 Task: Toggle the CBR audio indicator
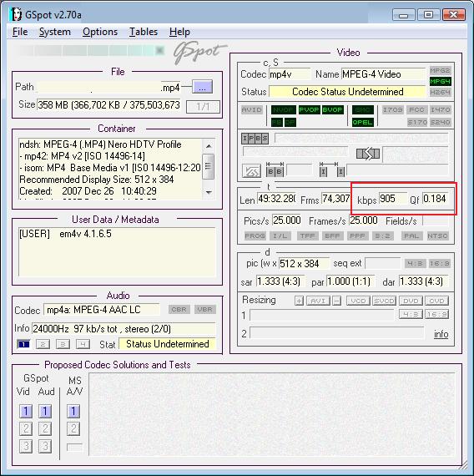[179, 309]
